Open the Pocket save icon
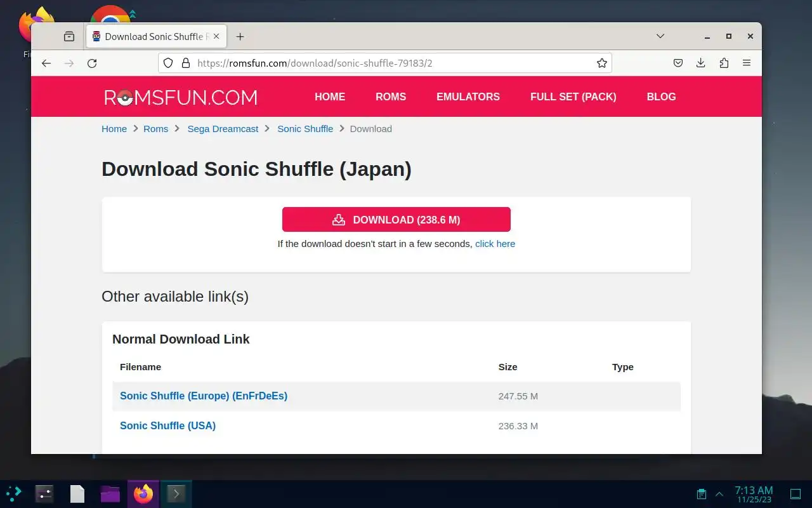Screen dimensions: 812x508 [678, 63]
